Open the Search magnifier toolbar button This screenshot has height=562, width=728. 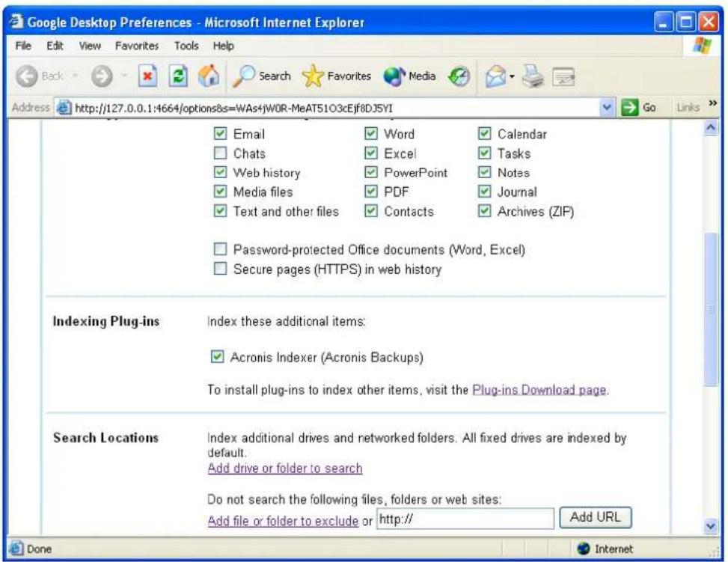261,76
